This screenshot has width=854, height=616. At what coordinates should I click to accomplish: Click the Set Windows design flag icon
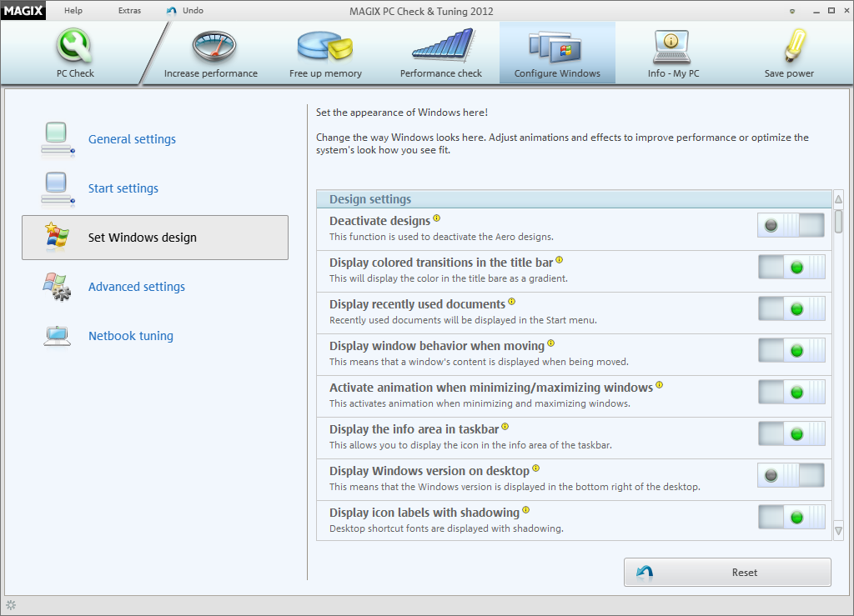point(58,237)
